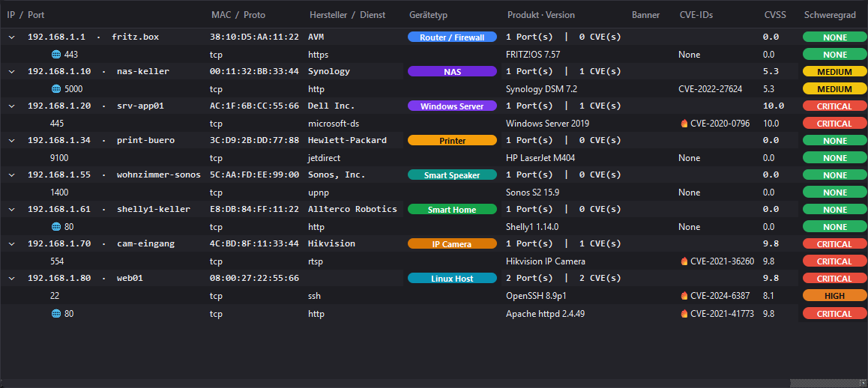
Task: Sort by the IP / Port column header
Action: pyautogui.click(x=25, y=15)
